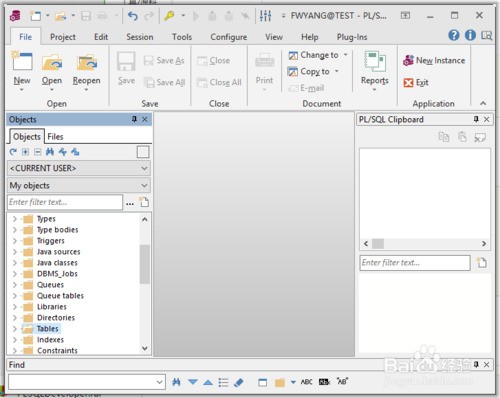Toggle the whole words option in Find bar

click(324, 382)
